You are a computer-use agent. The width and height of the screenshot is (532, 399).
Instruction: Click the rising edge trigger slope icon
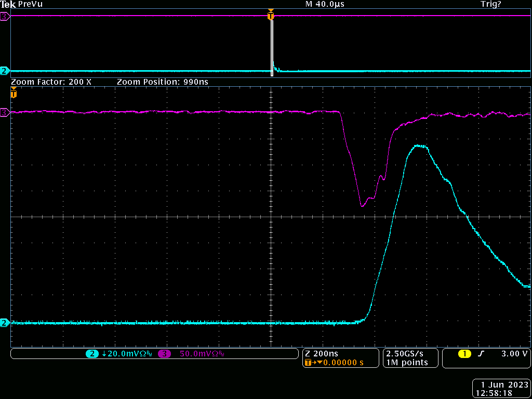pyautogui.click(x=482, y=354)
